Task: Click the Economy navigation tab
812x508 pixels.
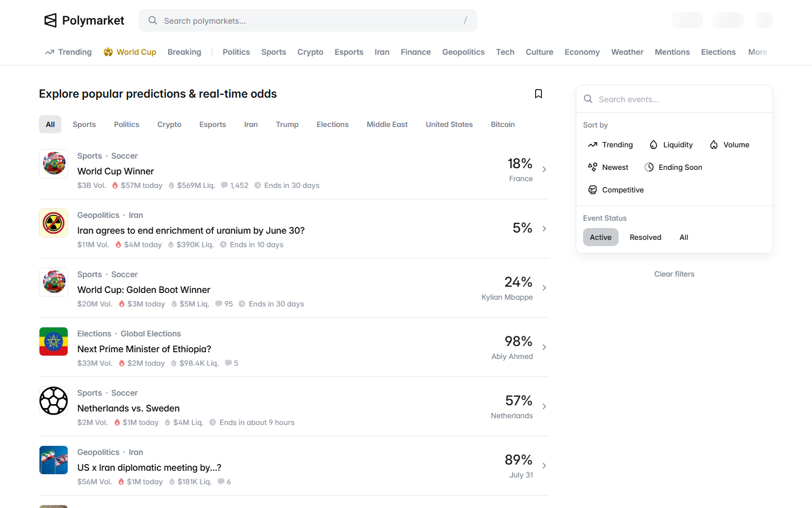Action: pos(582,52)
